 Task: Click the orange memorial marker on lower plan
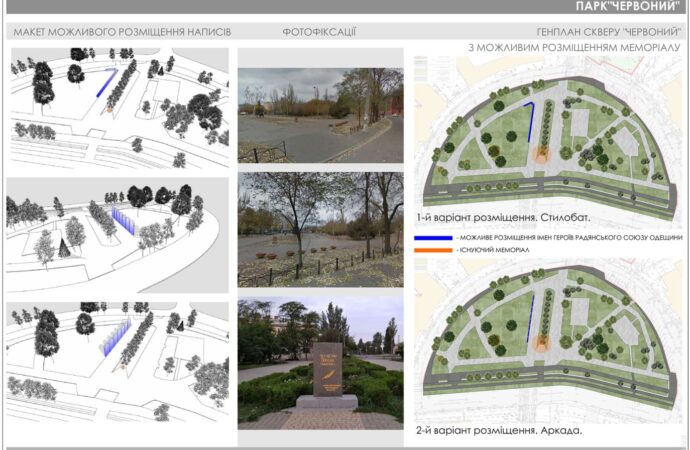click(x=541, y=344)
